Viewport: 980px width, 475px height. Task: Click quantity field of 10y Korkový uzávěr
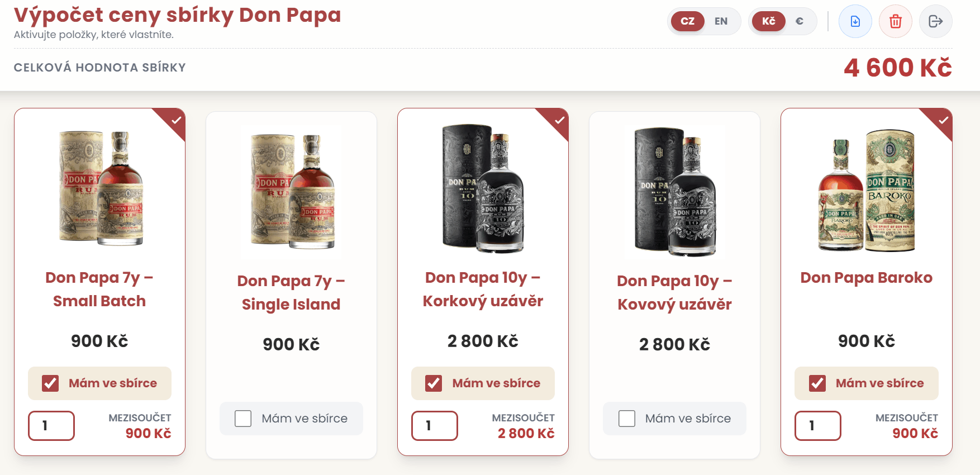click(435, 426)
